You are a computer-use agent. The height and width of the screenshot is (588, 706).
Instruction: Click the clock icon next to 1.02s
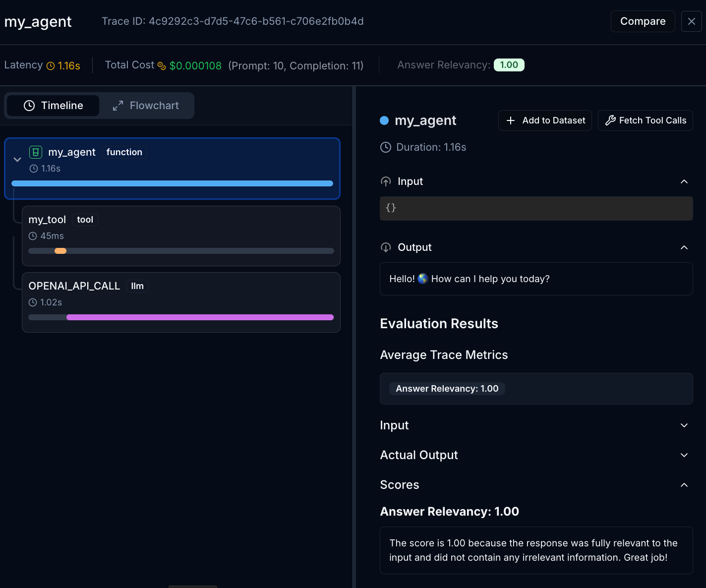pyautogui.click(x=33, y=302)
